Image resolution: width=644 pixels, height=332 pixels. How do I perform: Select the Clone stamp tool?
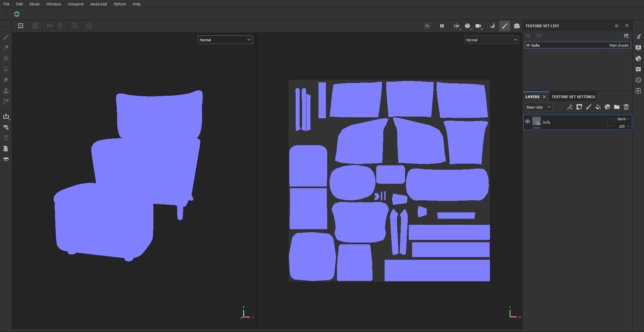click(x=6, y=91)
